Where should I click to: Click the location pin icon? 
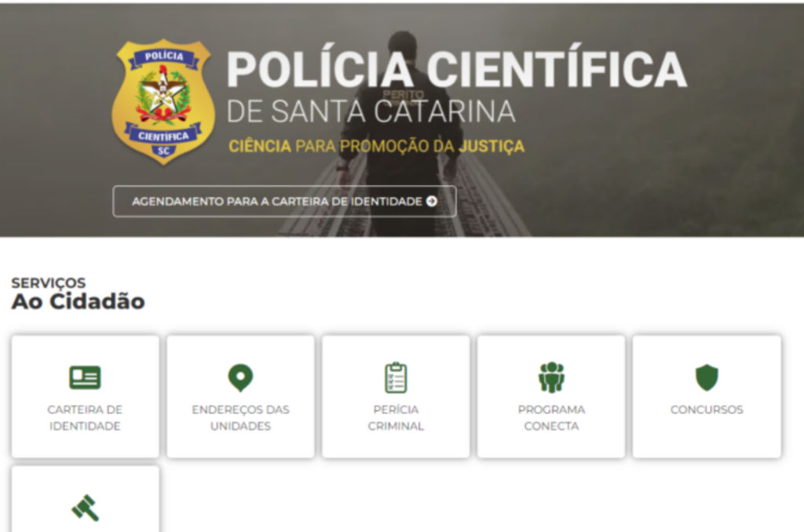[x=240, y=377]
